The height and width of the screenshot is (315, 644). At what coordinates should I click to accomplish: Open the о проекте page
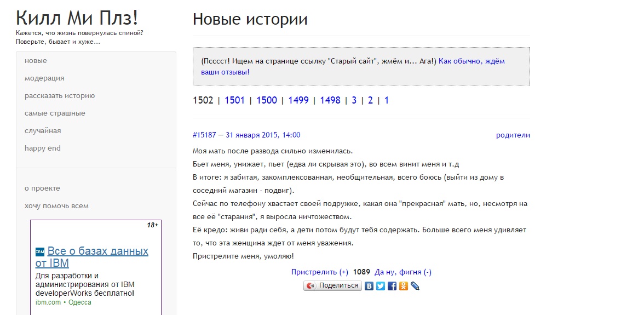(x=42, y=188)
